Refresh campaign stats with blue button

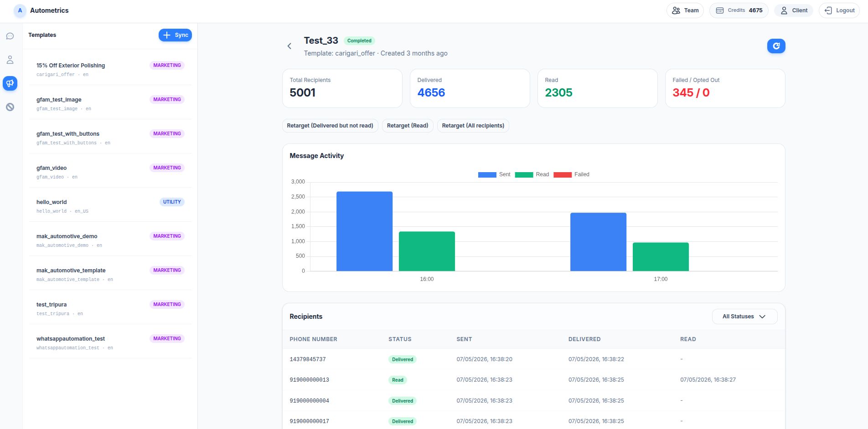[x=776, y=46]
